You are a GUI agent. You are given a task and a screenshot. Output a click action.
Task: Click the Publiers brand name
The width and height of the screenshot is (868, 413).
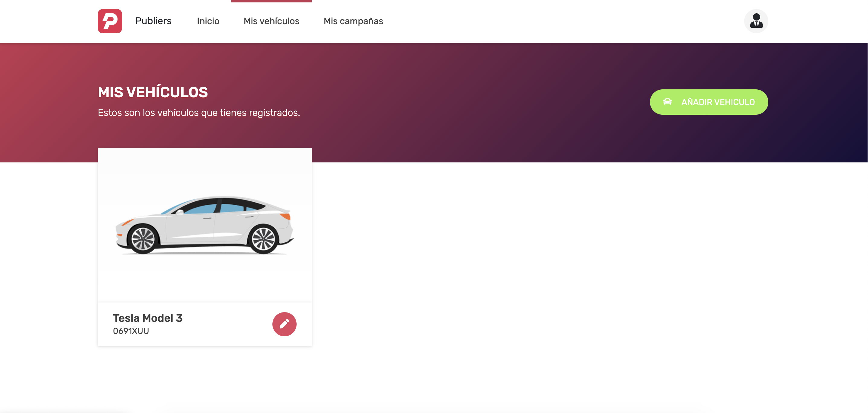pyautogui.click(x=153, y=21)
